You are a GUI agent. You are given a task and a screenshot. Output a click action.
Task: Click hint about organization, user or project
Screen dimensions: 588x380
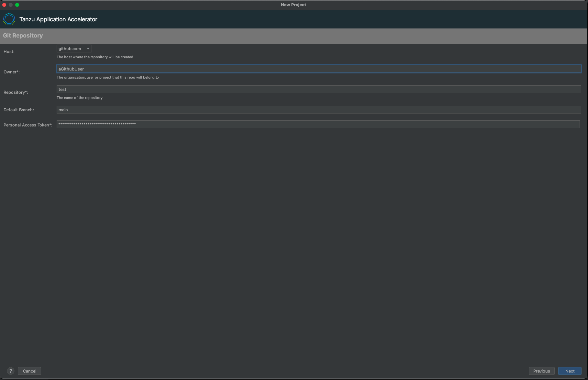click(108, 77)
